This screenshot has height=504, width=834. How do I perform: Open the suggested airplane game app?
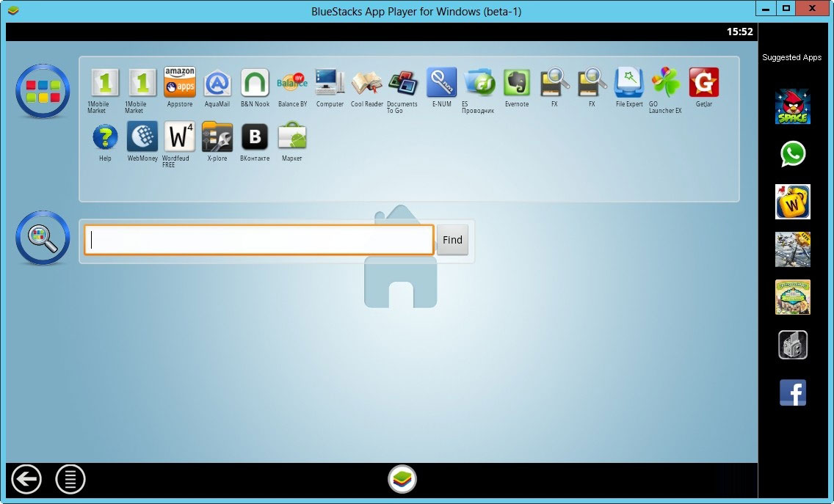(792, 249)
